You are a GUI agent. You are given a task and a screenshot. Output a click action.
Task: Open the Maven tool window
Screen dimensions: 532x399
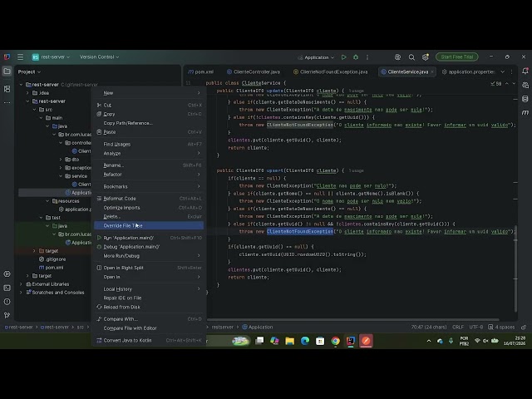[x=525, y=112]
